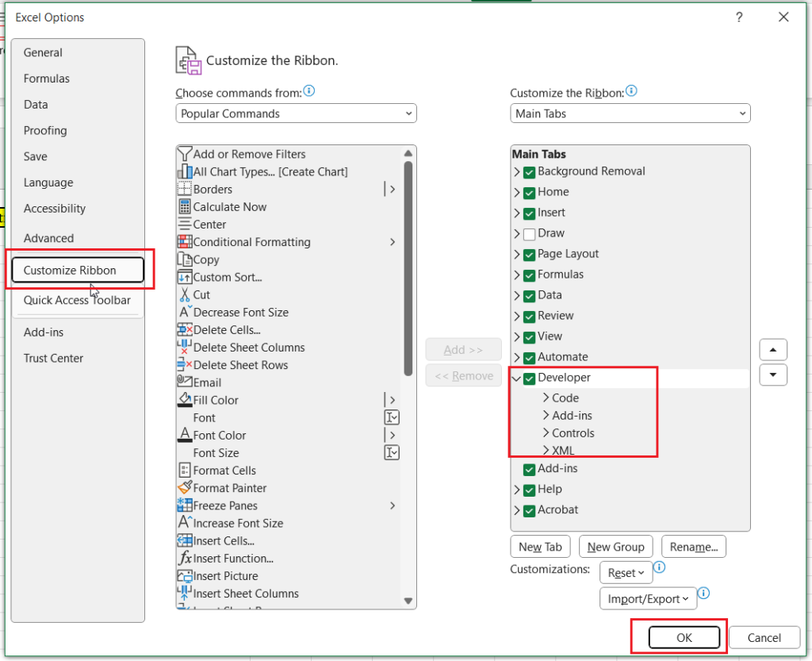
Task: Expand the Code group under Developer
Action: [546, 398]
